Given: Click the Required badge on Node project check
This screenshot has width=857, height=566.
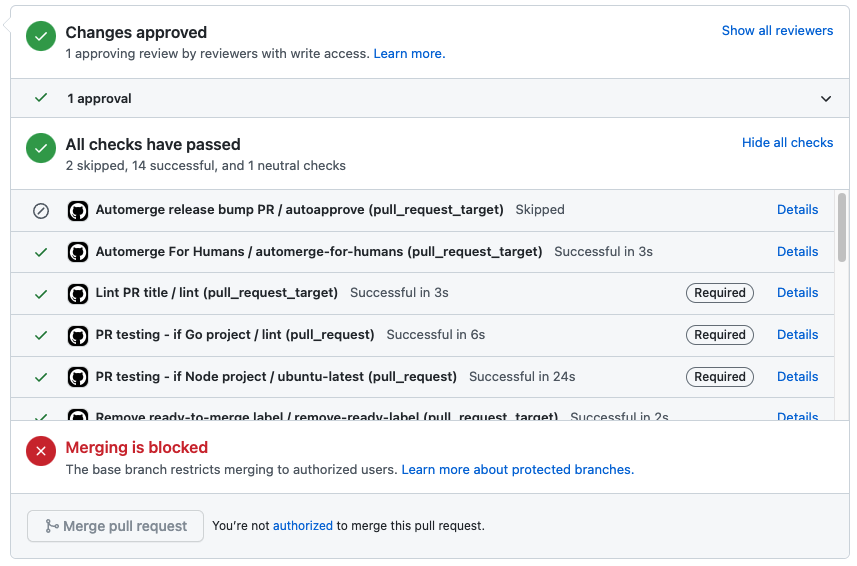Looking at the screenshot, I should click(720, 377).
